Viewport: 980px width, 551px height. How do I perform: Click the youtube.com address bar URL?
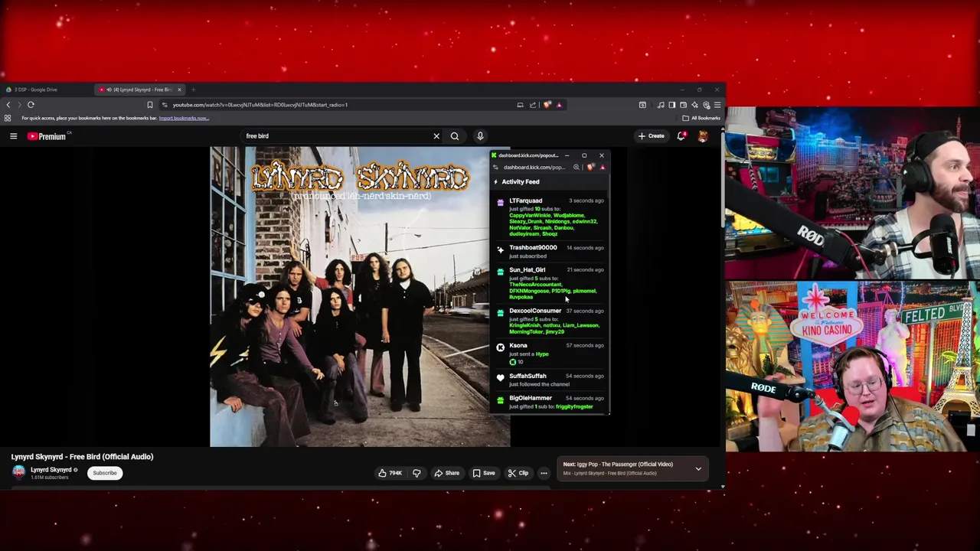tap(260, 105)
